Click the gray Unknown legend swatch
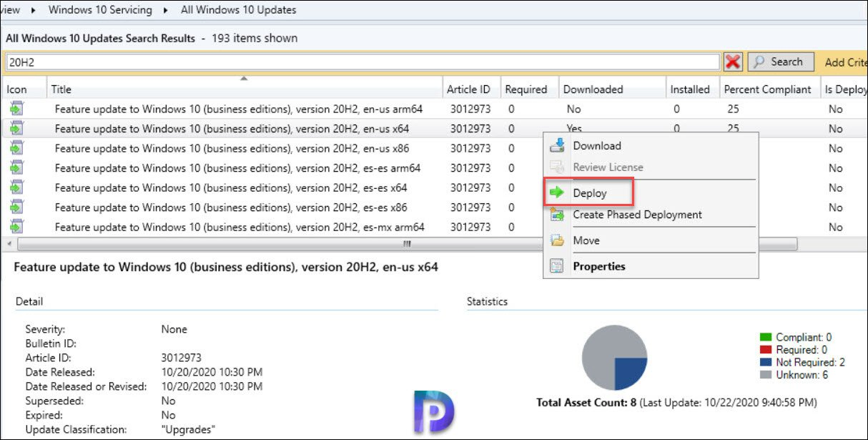 766,375
